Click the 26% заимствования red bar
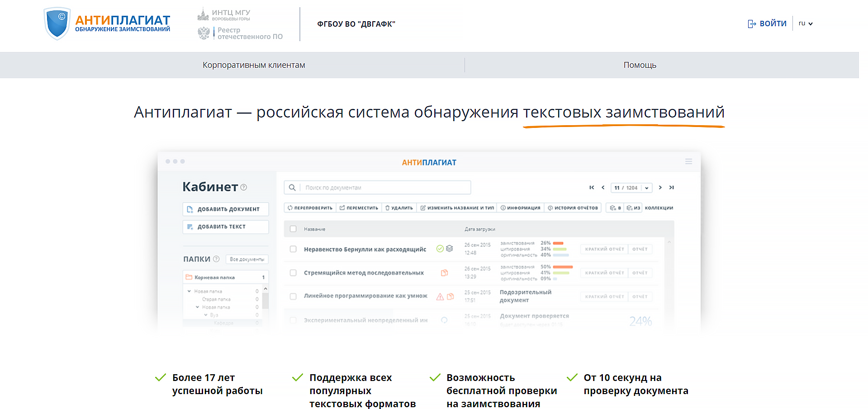The height and width of the screenshot is (409, 868). coord(558,243)
